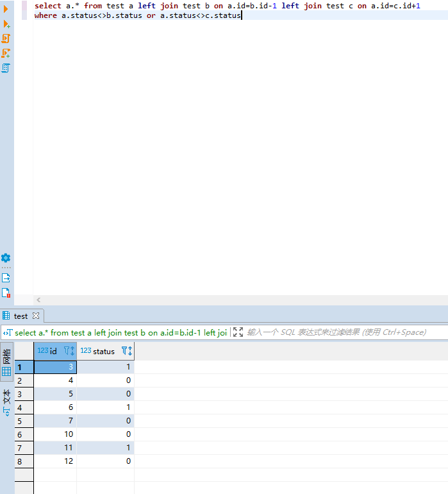Select the test result tab
The image size is (448, 494).
21,316
